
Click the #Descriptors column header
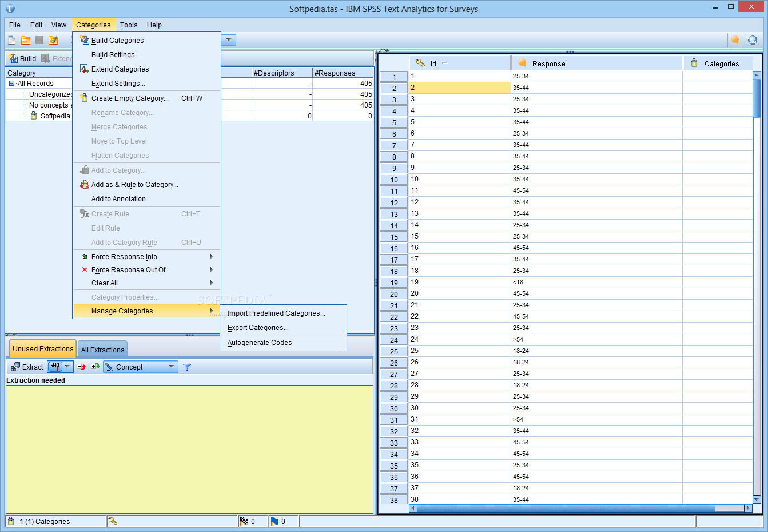click(x=282, y=73)
